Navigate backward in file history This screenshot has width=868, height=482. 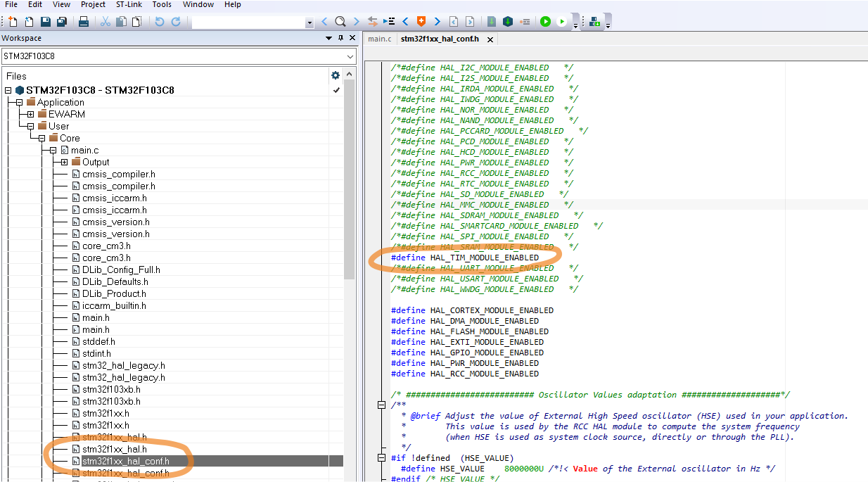click(x=454, y=22)
